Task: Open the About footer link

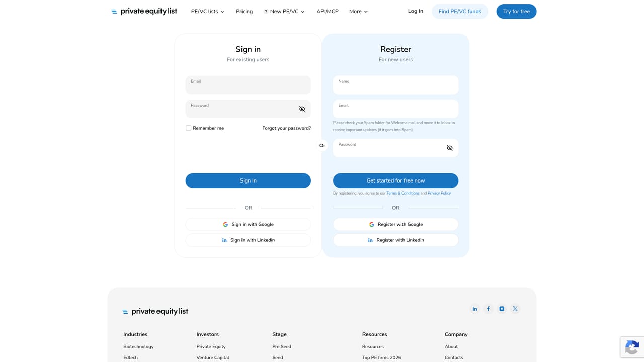Action: pyautogui.click(x=451, y=347)
